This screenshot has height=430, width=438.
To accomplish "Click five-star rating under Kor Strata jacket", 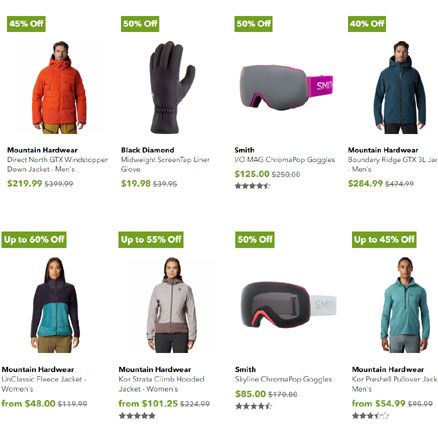I will pos(137,416).
